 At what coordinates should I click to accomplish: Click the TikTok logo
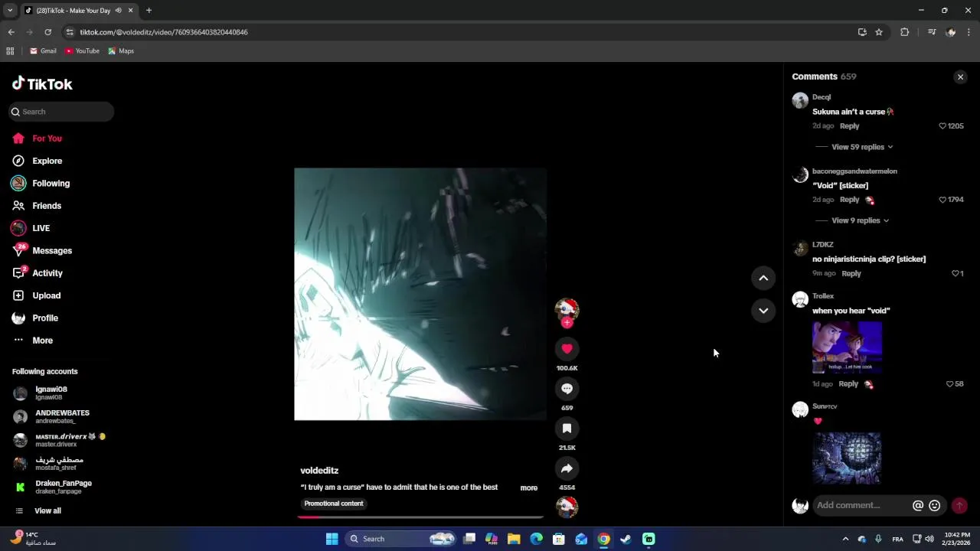point(42,84)
